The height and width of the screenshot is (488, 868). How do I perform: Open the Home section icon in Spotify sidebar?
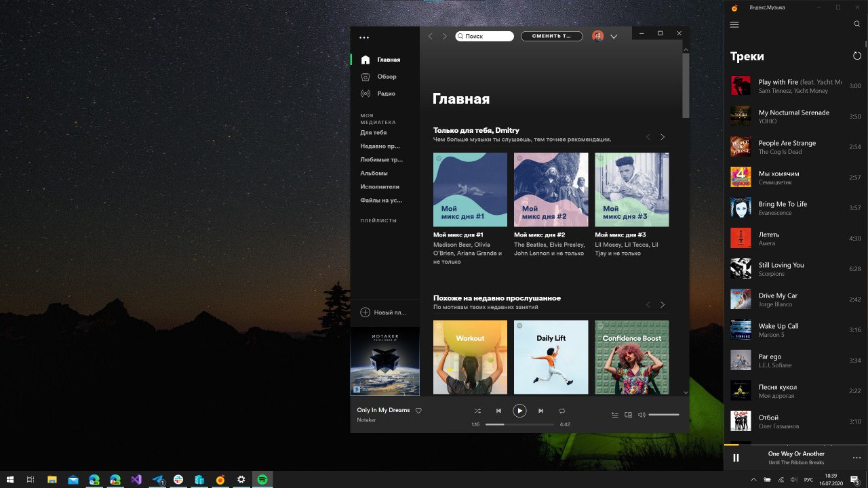[366, 60]
